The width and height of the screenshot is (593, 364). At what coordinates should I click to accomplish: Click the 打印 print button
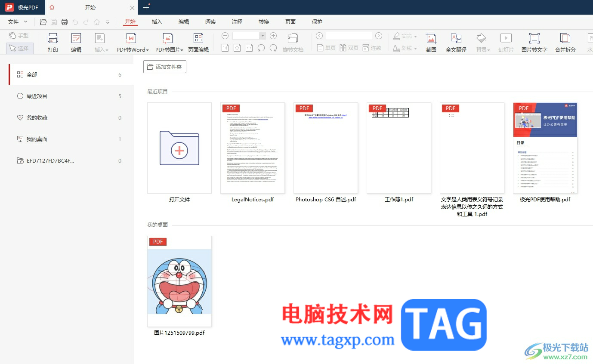53,43
